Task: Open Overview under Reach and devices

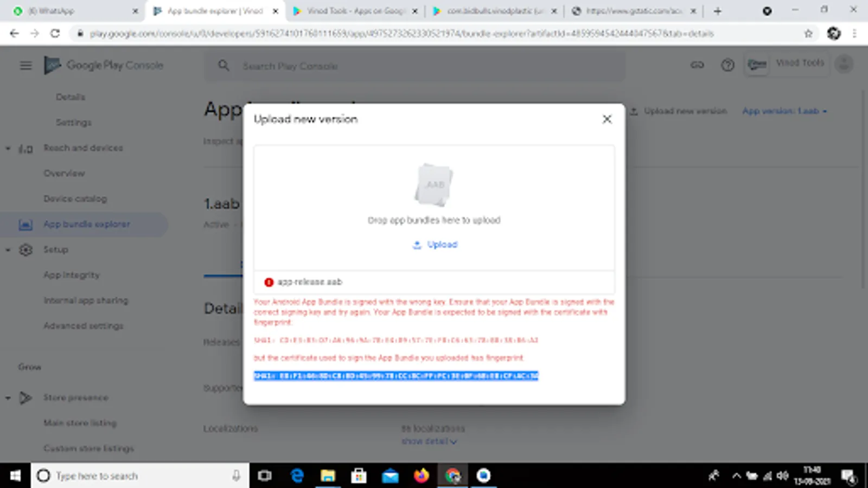Action: [x=64, y=174]
